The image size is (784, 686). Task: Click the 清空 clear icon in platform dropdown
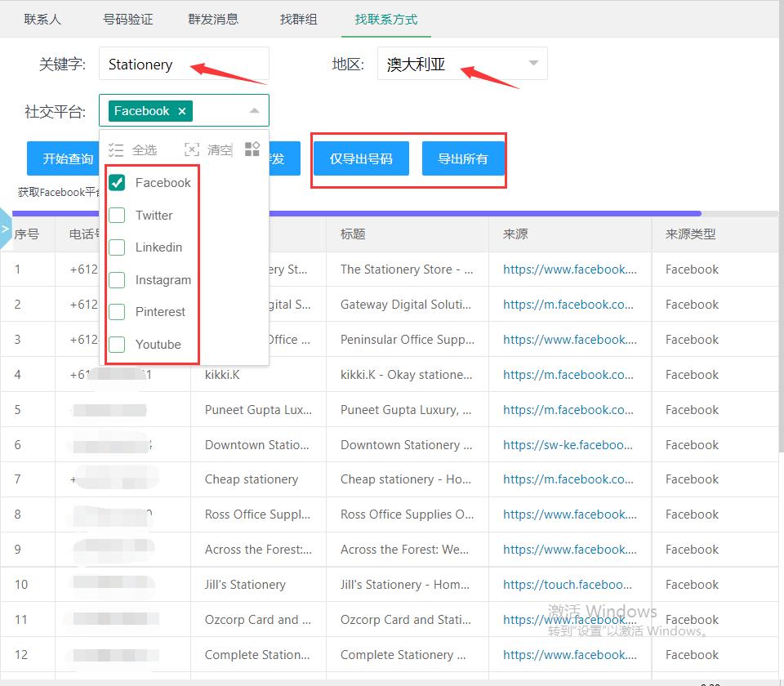(194, 149)
